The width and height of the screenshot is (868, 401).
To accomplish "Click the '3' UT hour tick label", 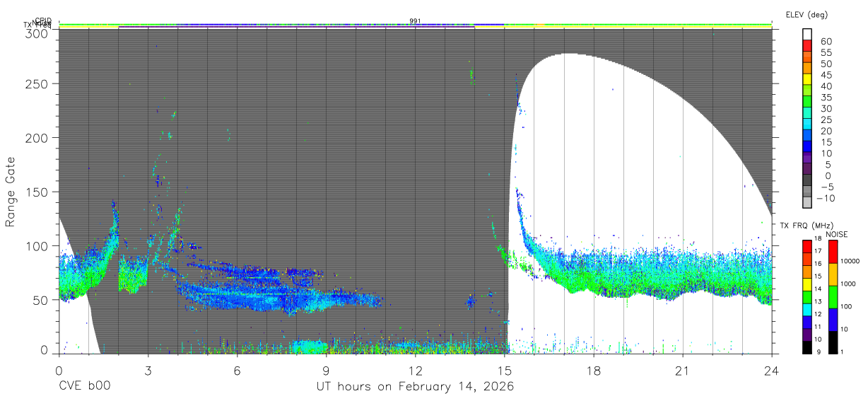I will pyautogui.click(x=148, y=371).
